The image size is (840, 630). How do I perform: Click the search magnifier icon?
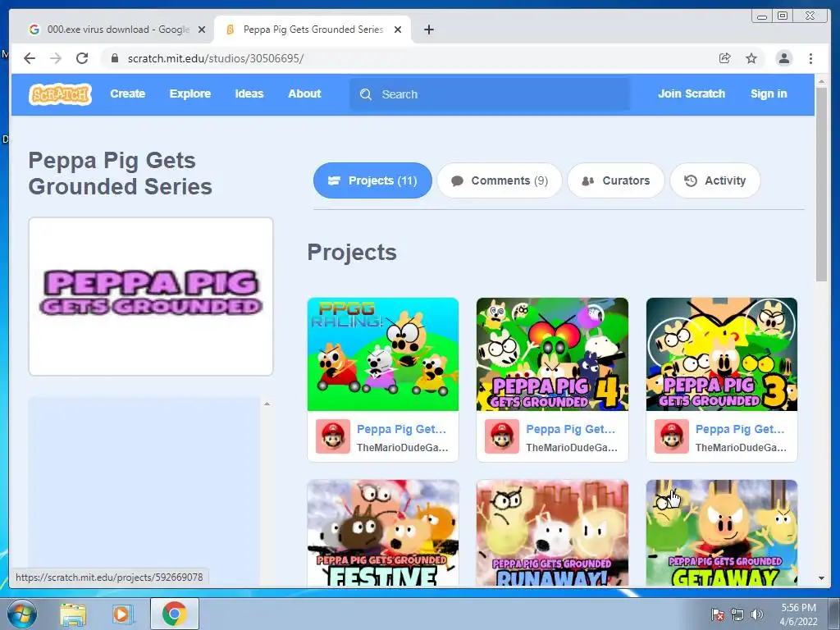(x=366, y=94)
